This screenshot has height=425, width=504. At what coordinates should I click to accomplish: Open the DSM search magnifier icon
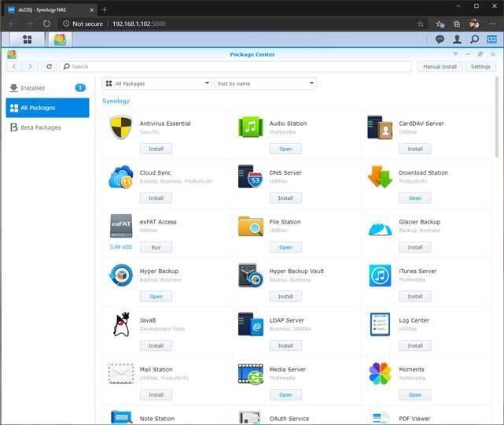pos(474,39)
